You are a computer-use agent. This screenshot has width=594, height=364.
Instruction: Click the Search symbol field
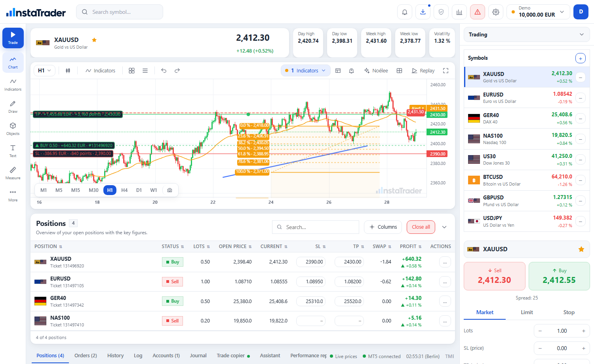(120, 12)
